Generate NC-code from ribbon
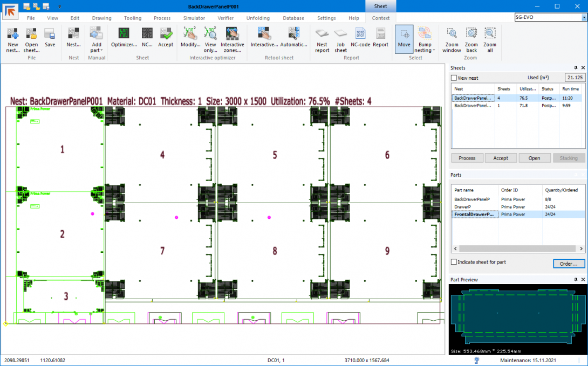The width and height of the screenshot is (588, 366). (x=360, y=34)
